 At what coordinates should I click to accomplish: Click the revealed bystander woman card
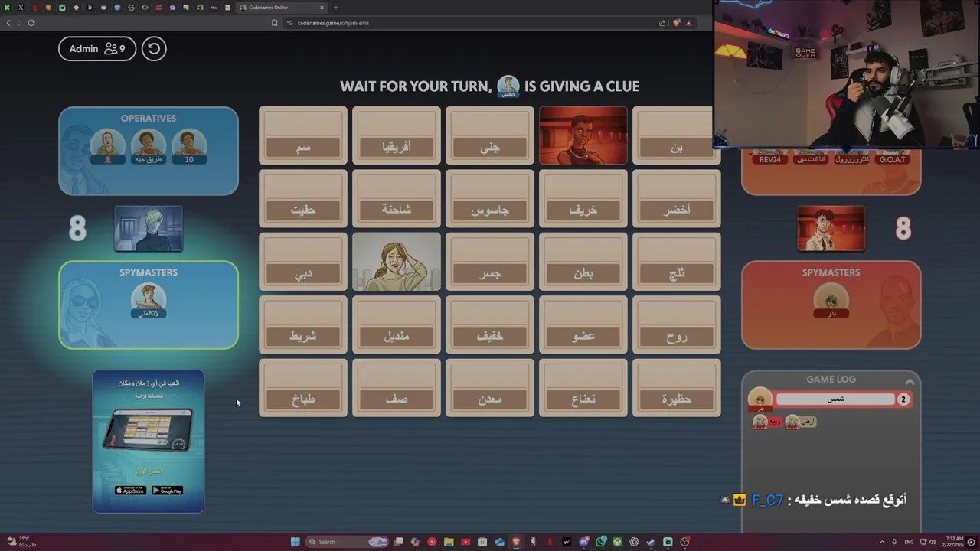(397, 262)
